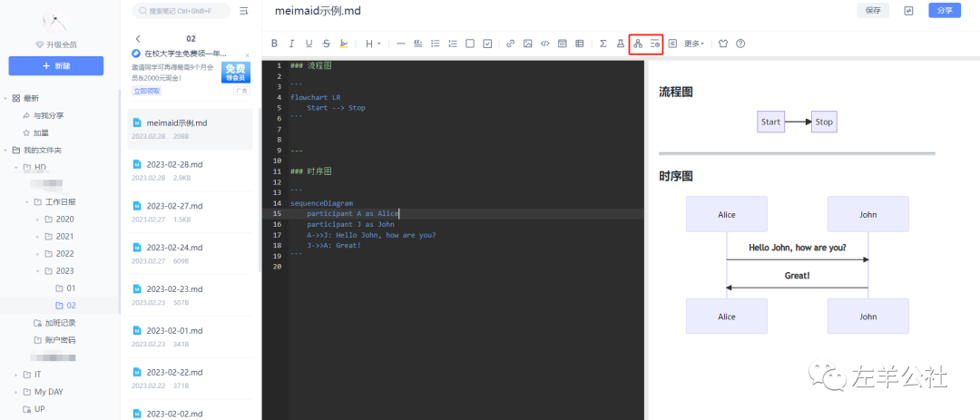Click 立即领取 link in ad

146,92
